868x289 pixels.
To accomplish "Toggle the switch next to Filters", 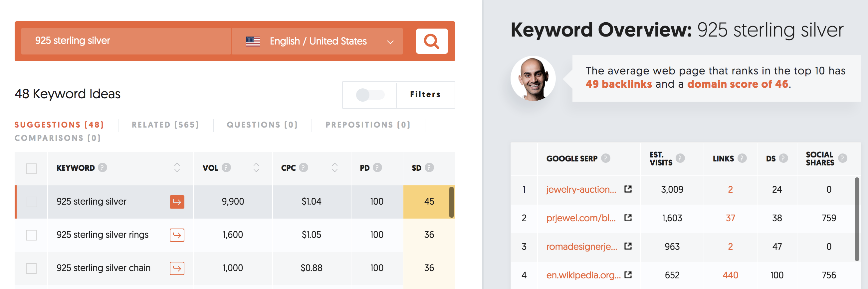I will (x=370, y=95).
